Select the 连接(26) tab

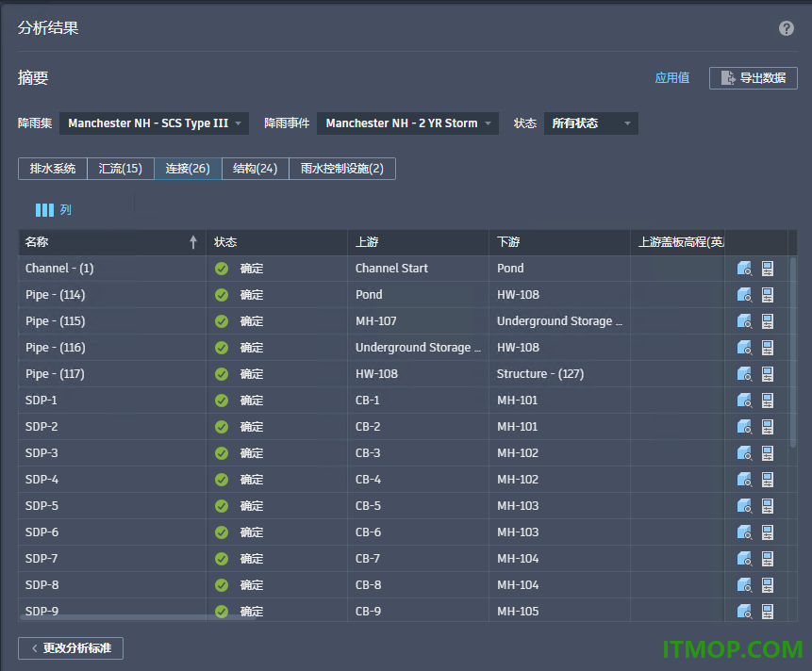188,169
